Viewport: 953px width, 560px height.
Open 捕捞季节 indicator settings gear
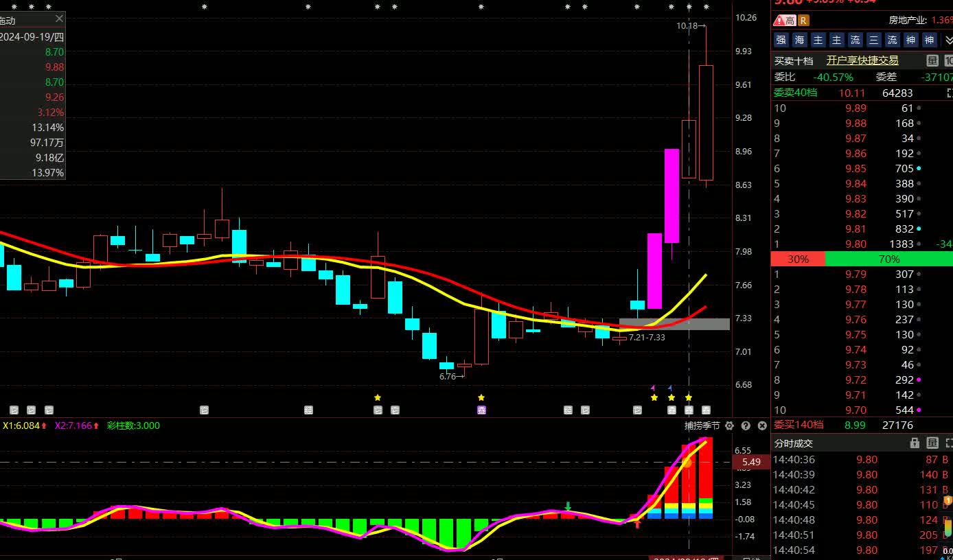(730, 426)
